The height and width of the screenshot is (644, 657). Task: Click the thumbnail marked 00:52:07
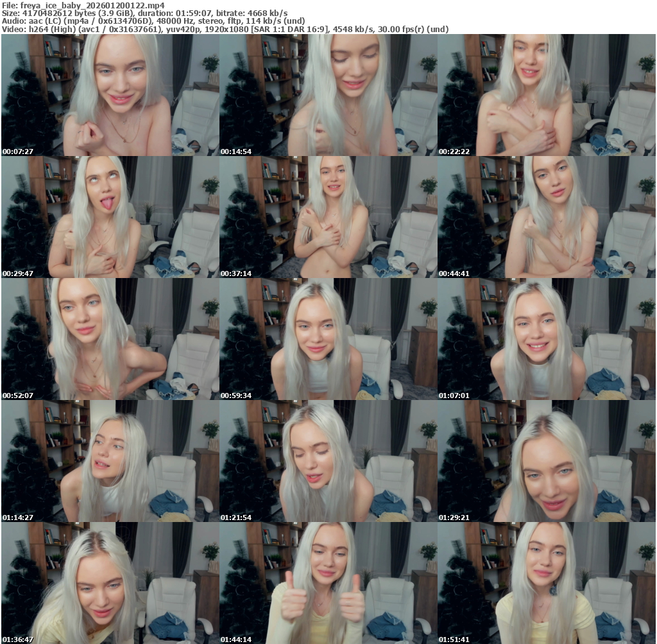click(110, 339)
